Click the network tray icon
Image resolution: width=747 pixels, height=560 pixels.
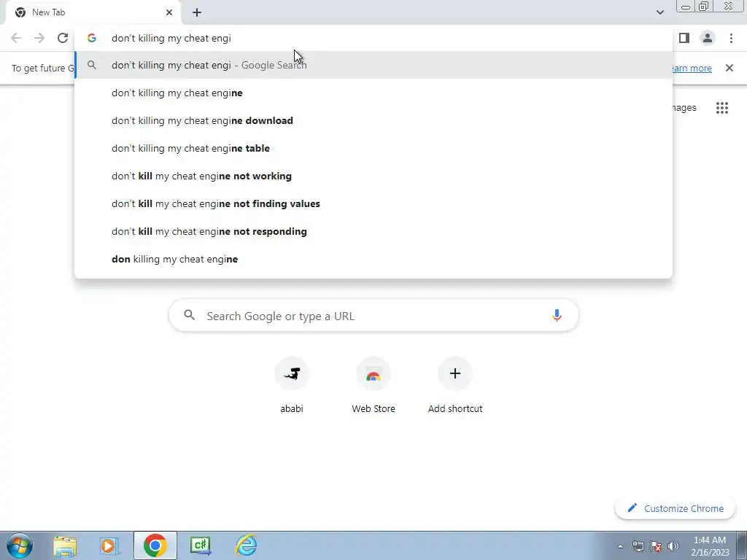638,546
